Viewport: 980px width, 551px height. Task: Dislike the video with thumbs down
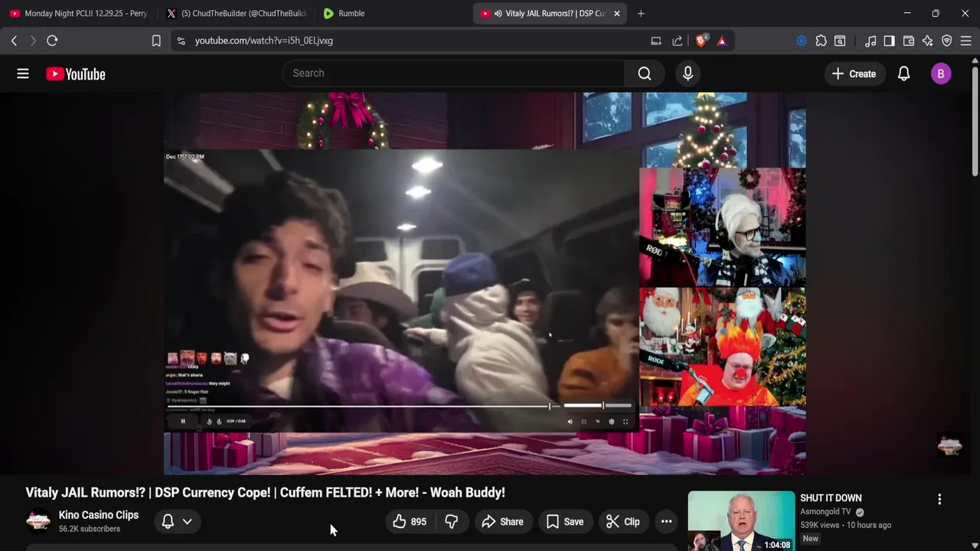tap(452, 522)
